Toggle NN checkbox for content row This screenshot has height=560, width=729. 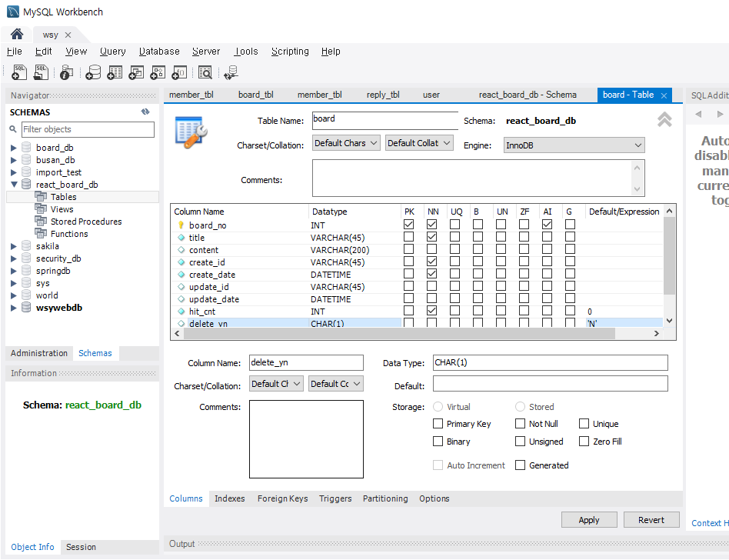click(x=432, y=248)
